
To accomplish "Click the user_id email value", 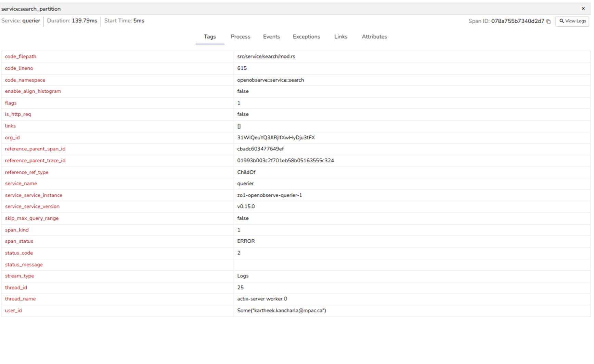I will click(281, 311).
